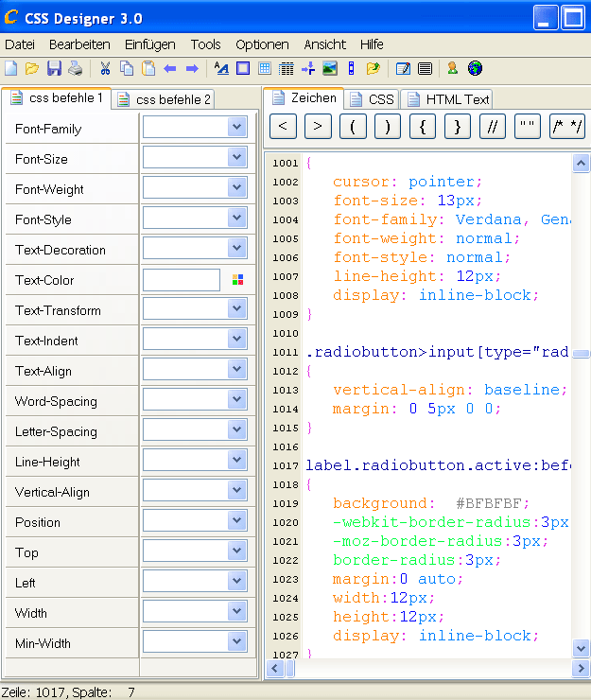The height and width of the screenshot is (700, 591).
Task: Click the blue left arrow undo icon
Action: coord(170,69)
